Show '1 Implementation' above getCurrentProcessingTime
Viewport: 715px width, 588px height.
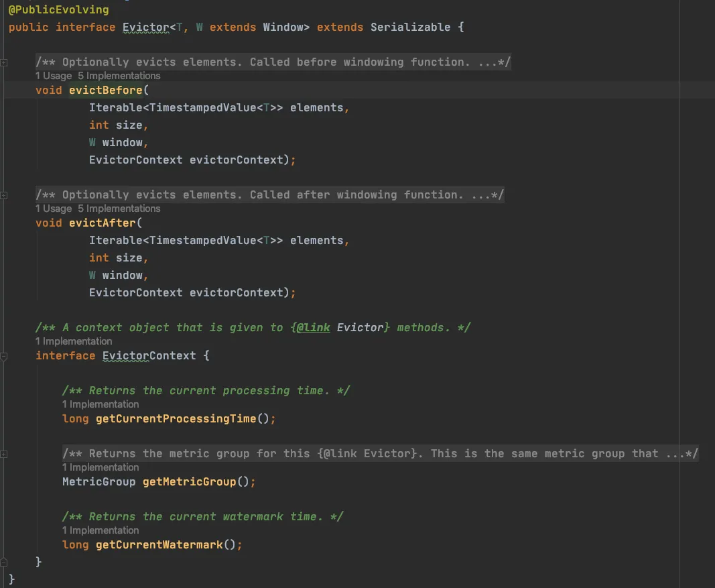(101, 404)
